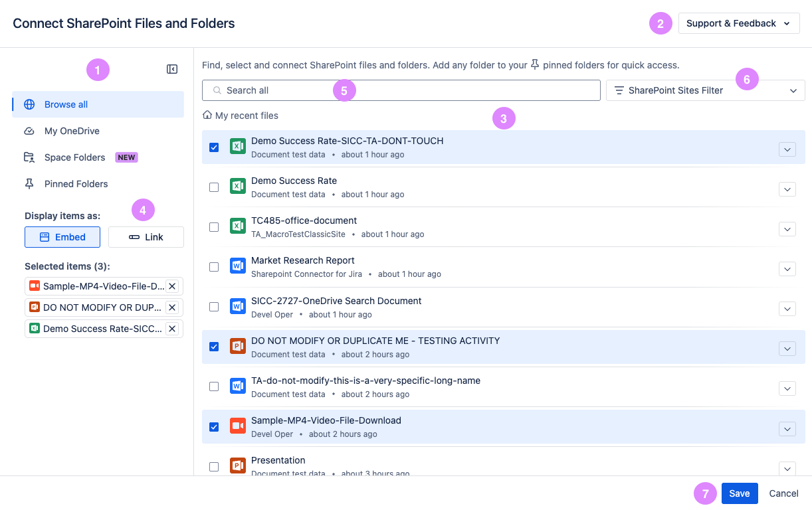Open the SharePoint Sites Filter dropdown
This screenshot has width=812, height=510.
click(x=705, y=90)
